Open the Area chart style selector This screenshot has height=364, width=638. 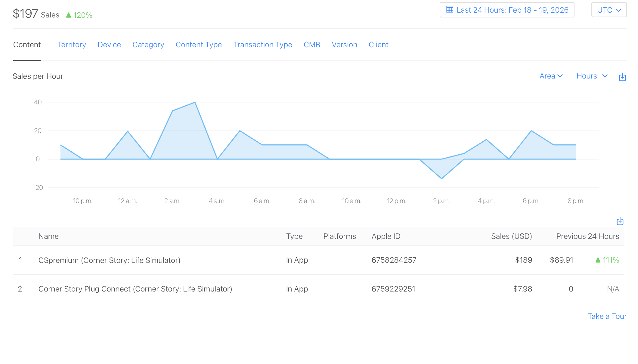click(x=551, y=76)
